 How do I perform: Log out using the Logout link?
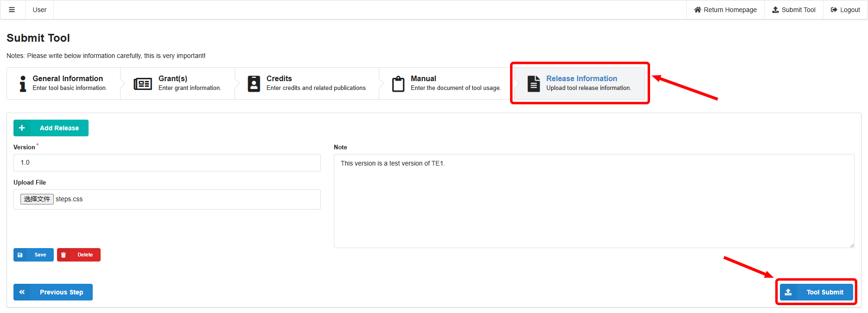point(845,10)
